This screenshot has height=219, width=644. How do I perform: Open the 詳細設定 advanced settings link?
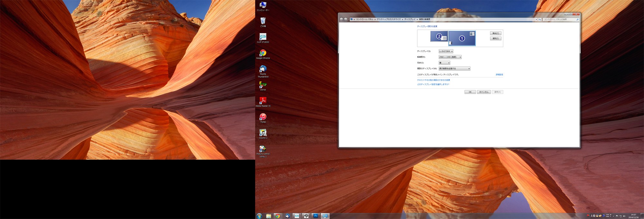(499, 75)
